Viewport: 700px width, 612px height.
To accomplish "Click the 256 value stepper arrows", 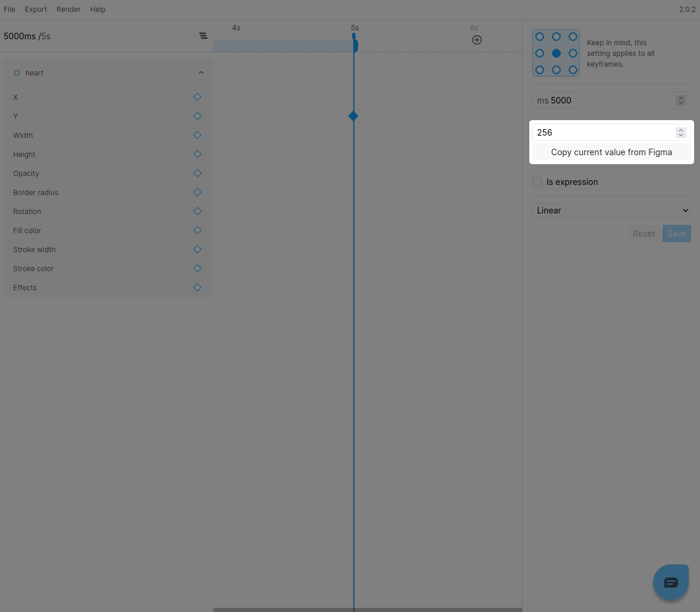I will pyautogui.click(x=681, y=133).
